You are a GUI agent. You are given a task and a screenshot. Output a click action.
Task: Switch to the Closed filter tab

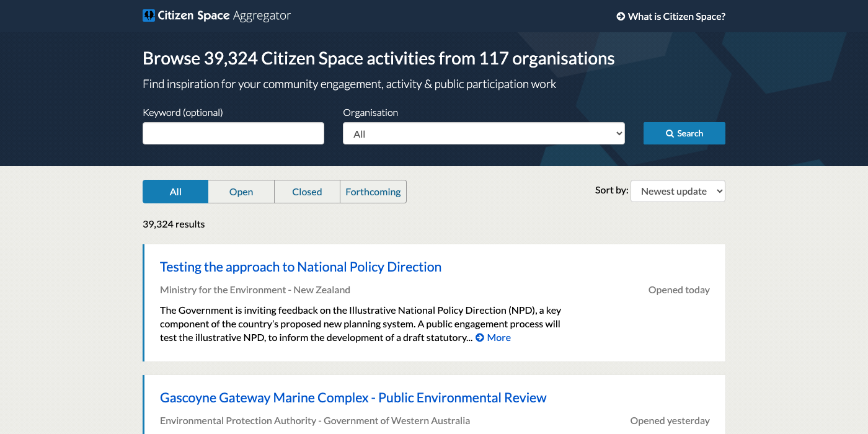coord(307,192)
